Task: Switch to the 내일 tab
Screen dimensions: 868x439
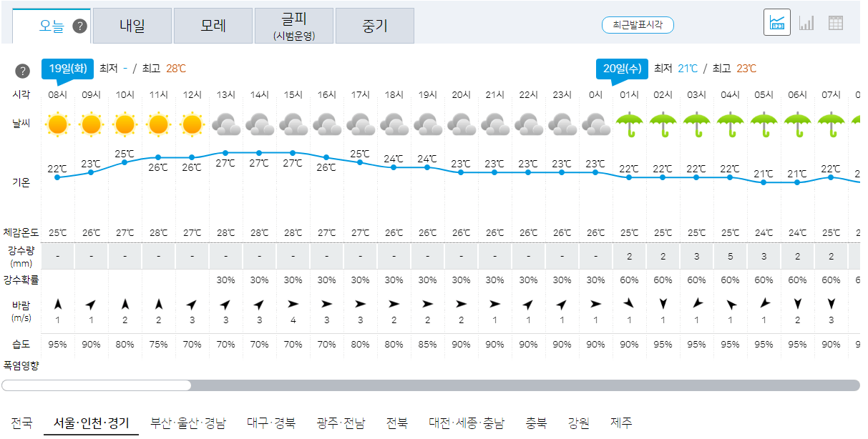Action: [132, 24]
